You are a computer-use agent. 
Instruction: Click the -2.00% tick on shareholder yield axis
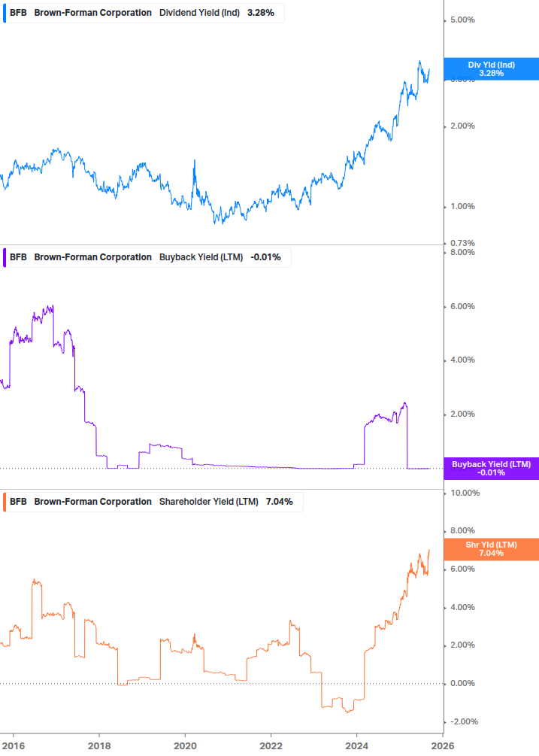pos(465,721)
